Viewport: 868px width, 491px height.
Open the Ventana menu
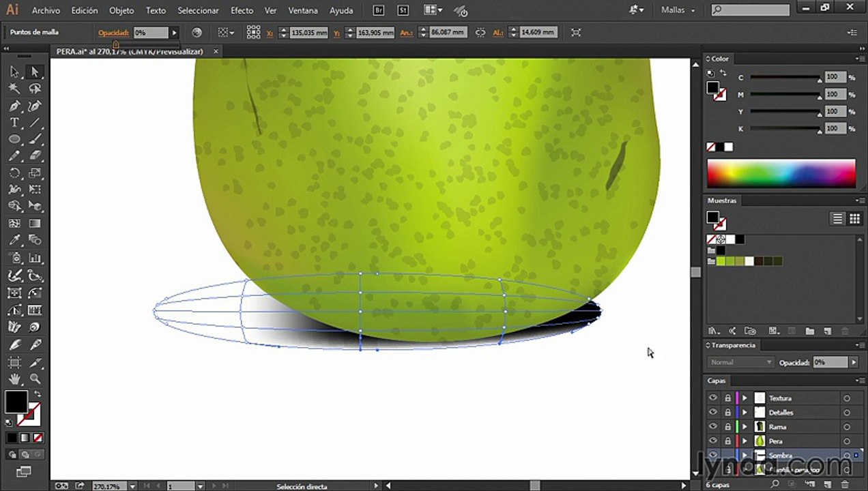(303, 10)
